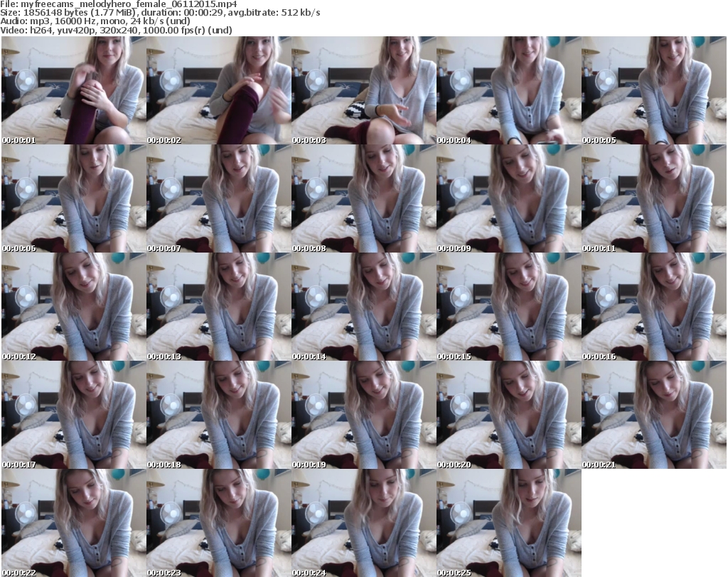
Task: Open the thumbnail stamped 00:00:02
Action: tap(219, 90)
